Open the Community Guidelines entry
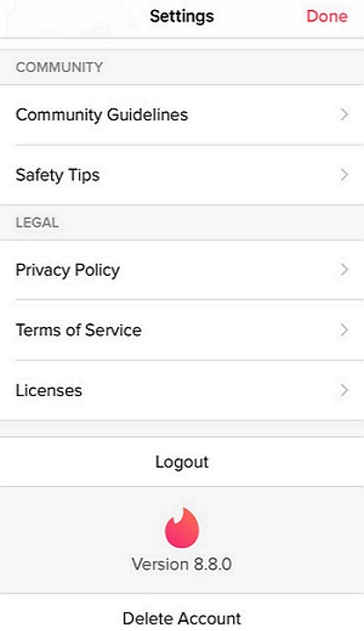Image resolution: width=364 pixels, height=631 pixels. (182, 115)
